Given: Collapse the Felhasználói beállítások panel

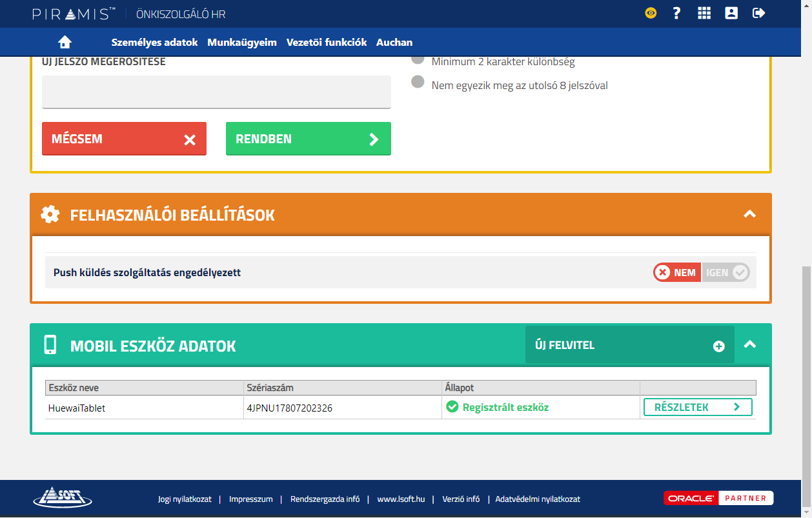Looking at the screenshot, I should pyautogui.click(x=749, y=214).
